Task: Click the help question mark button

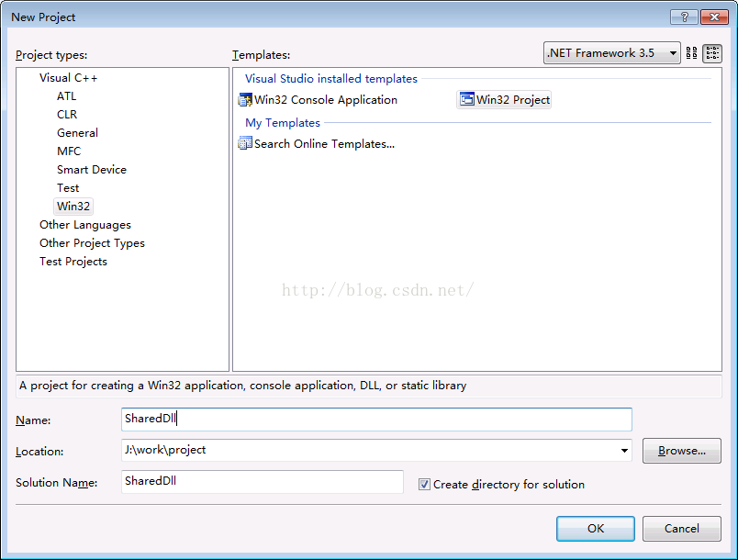Action: [685, 17]
